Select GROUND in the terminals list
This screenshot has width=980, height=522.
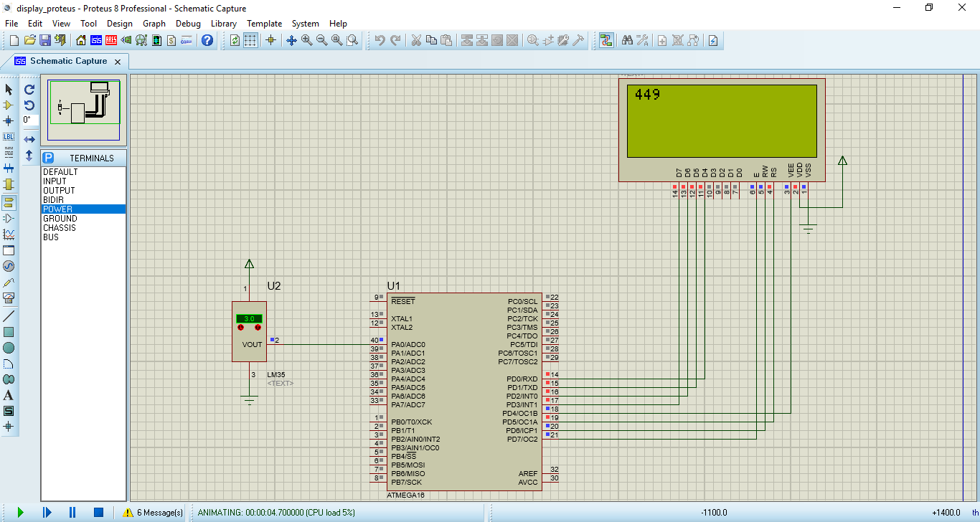(60, 218)
